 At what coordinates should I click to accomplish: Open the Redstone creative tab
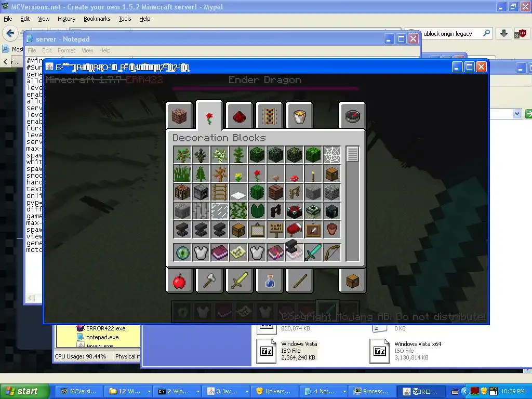pos(239,116)
